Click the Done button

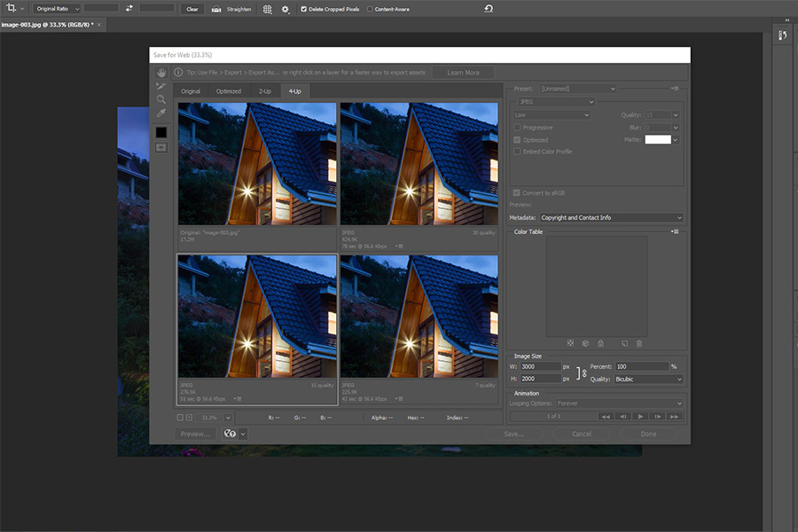[x=648, y=434]
